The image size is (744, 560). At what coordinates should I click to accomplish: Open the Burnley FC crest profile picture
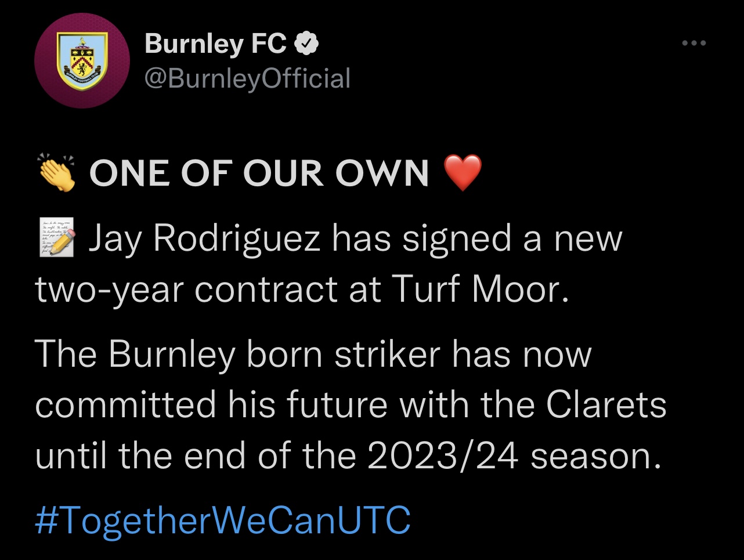pos(81,62)
